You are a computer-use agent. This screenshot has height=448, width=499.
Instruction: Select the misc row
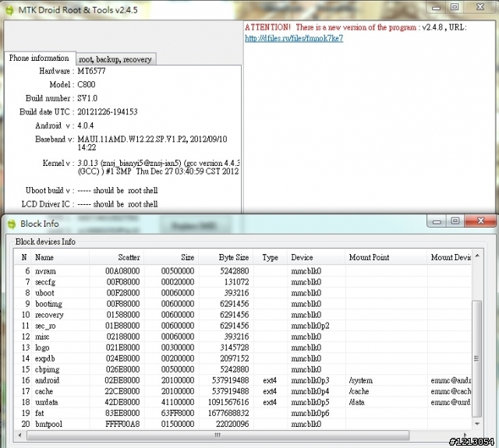pos(242,337)
